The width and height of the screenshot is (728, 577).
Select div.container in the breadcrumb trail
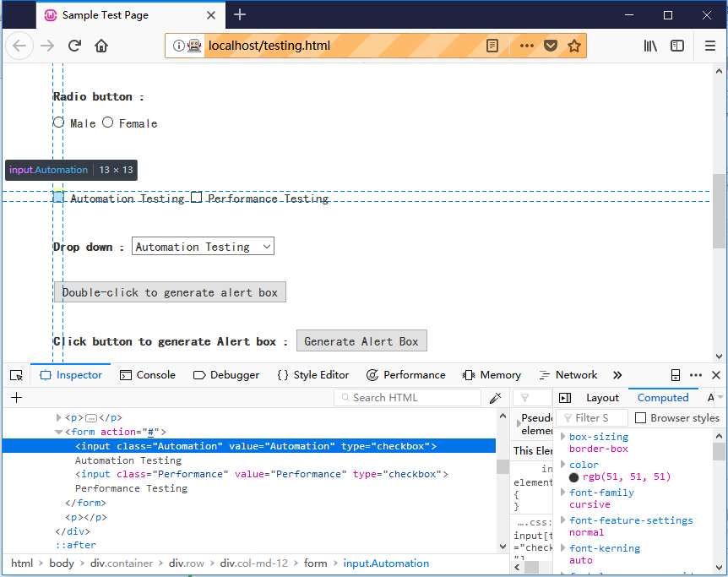(x=121, y=563)
